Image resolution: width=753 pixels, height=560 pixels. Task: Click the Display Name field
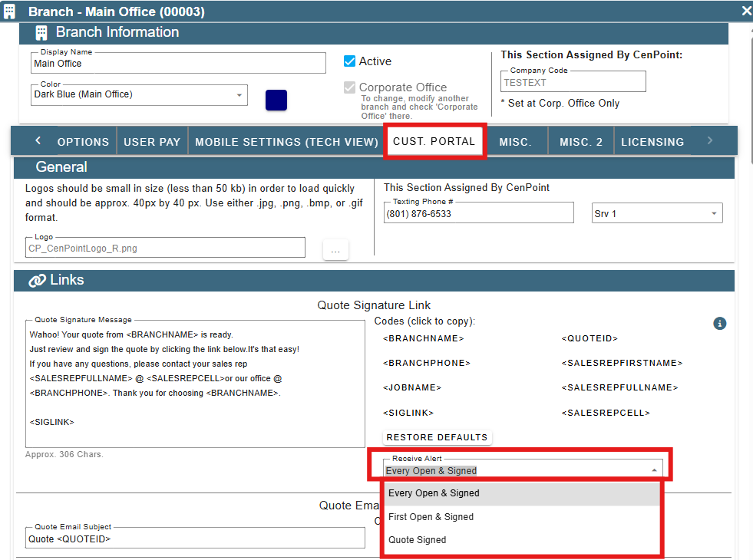(178, 64)
